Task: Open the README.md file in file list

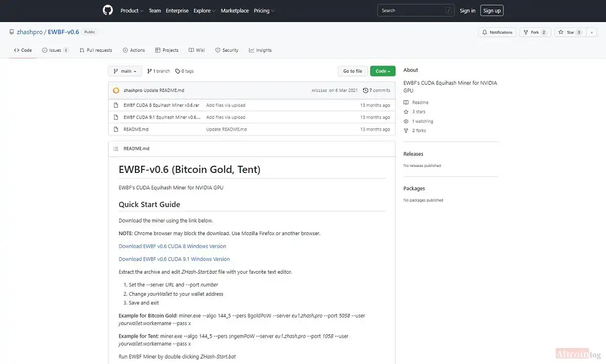Action: 136,129
